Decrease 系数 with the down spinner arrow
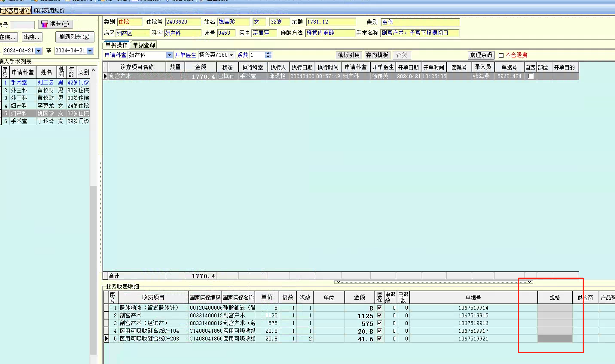 268,57
